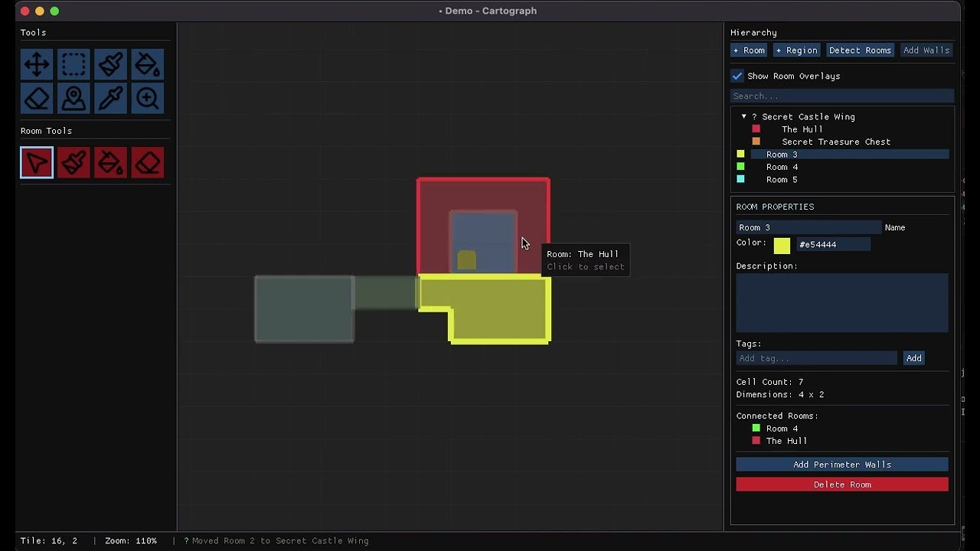Activate the rectangular selection tool

73,64
